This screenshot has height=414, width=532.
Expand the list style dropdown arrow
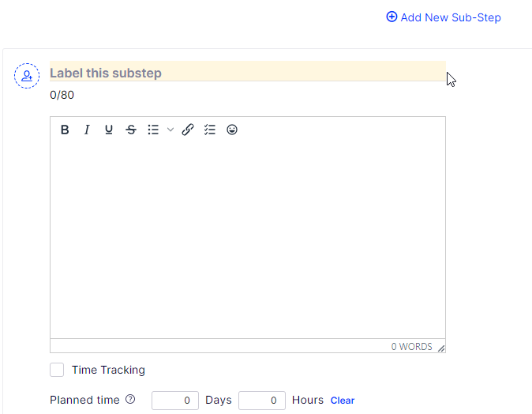pyautogui.click(x=170, y=130)
